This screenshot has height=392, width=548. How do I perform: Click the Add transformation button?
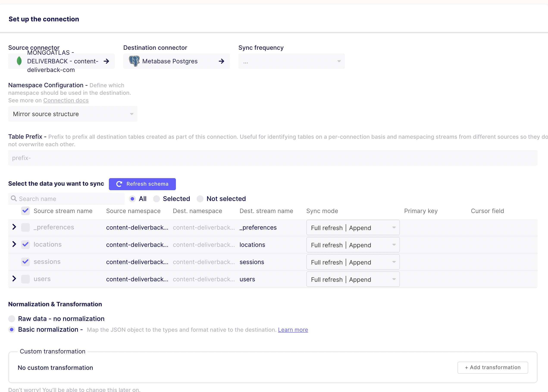[x=492, y=367]
